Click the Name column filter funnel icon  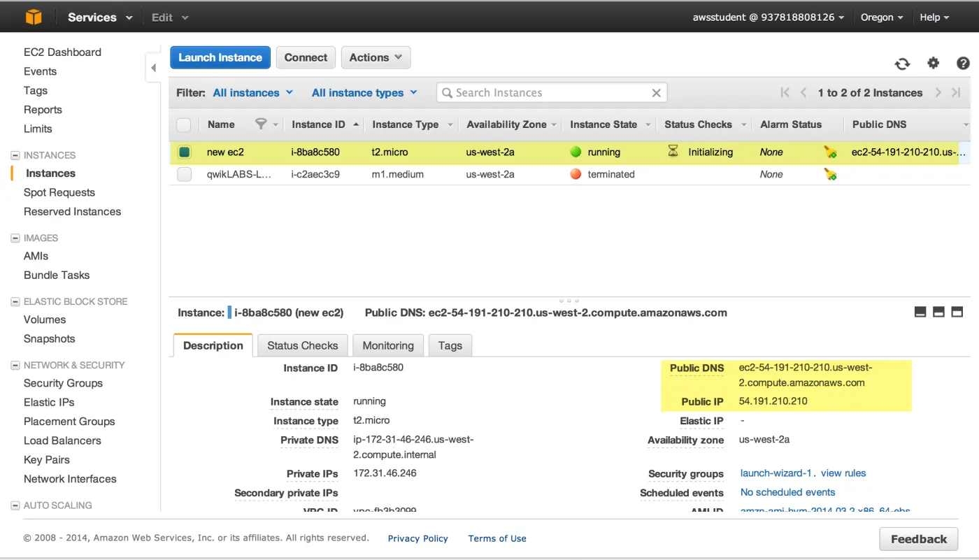[261, 124]
